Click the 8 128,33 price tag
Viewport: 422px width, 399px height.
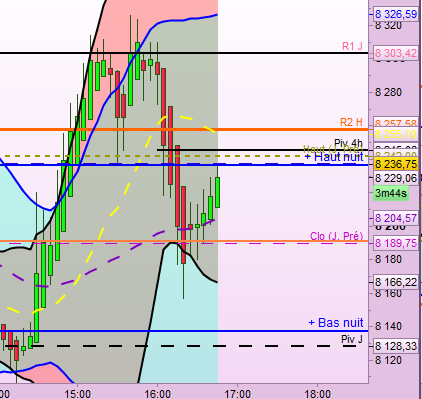pyautogui.click(x=395, y=346)
